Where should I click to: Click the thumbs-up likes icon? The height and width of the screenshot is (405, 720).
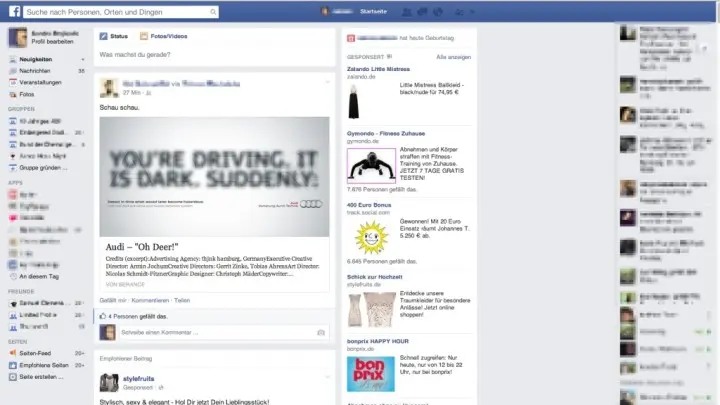click(x=102, y=316)
